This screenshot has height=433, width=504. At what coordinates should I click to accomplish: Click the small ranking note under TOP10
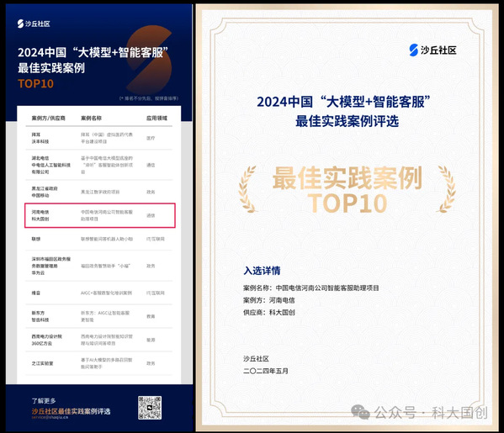click(x=148, y=98)
